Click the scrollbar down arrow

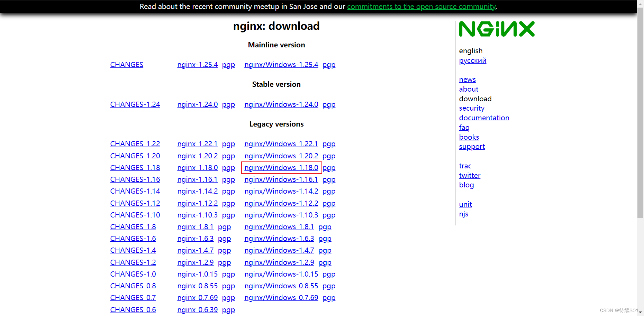640,313
